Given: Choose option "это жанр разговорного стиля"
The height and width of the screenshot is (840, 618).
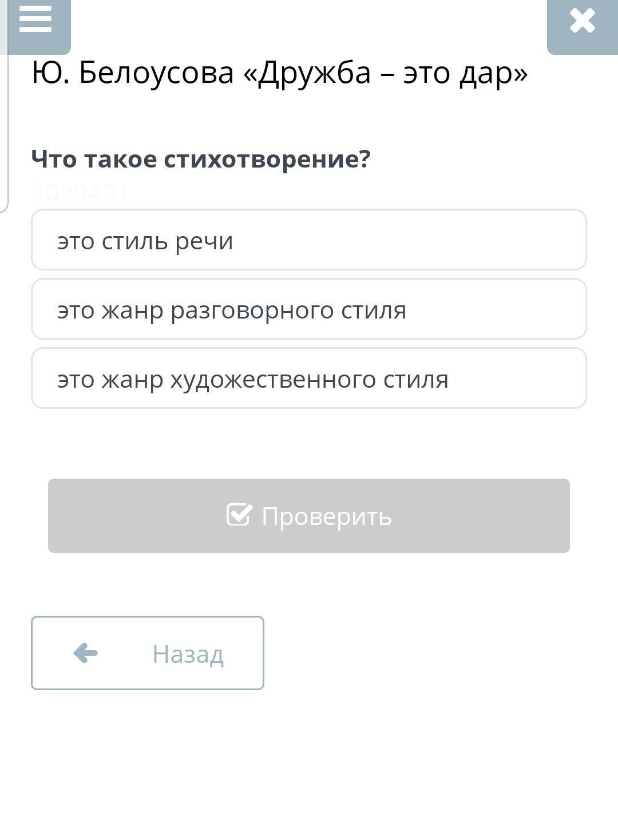Looking at the screenshot, I should click(308, 309).
